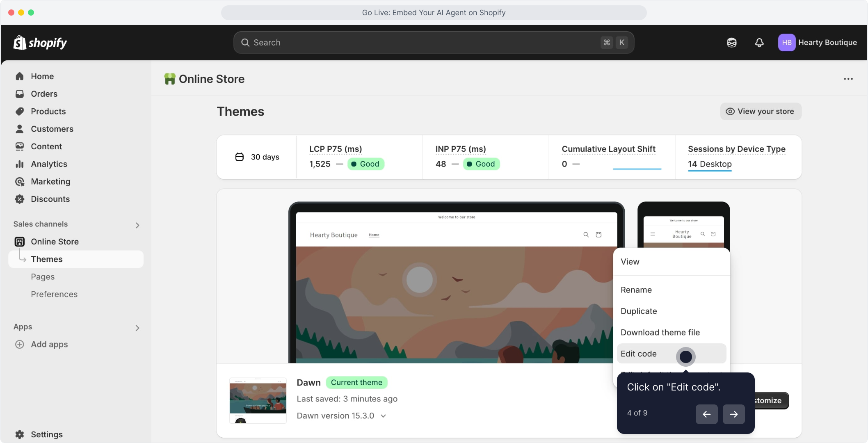Click the Home icon in sidebar
The height and width of the screenshot is (443, 868).
pyautogui.click(x=20, y=76)
